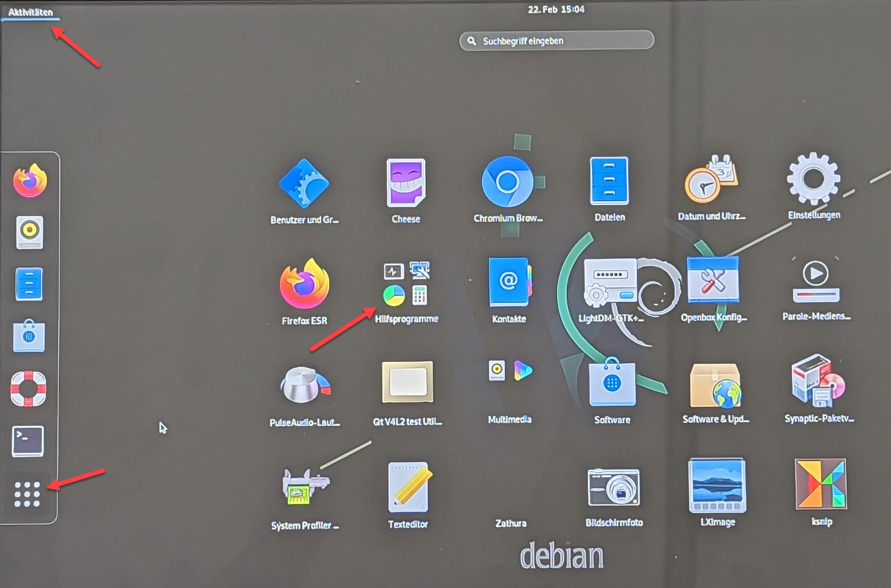This screenshot has width=891, height=588.
Task: Open the Multimedia app folder
Action: pos(509,391)
